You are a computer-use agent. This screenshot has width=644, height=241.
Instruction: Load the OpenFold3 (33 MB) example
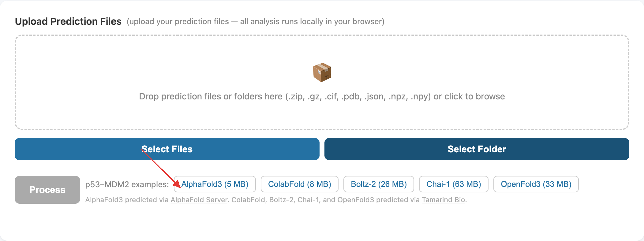point(536,184)
